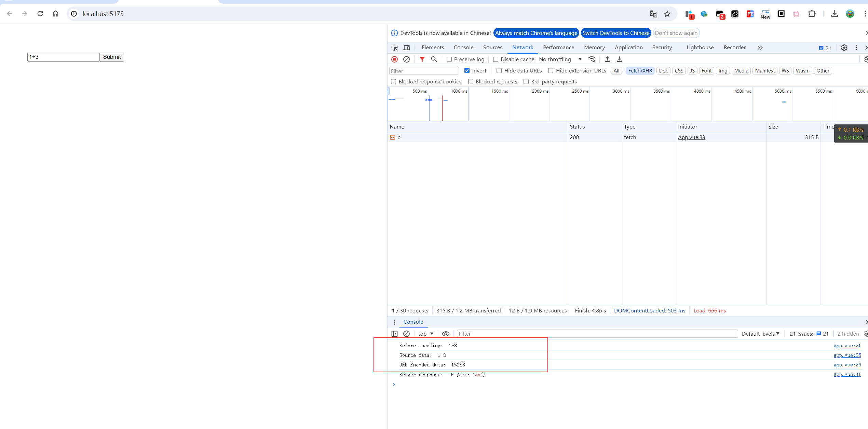Open the Application tab

point(628,48)
